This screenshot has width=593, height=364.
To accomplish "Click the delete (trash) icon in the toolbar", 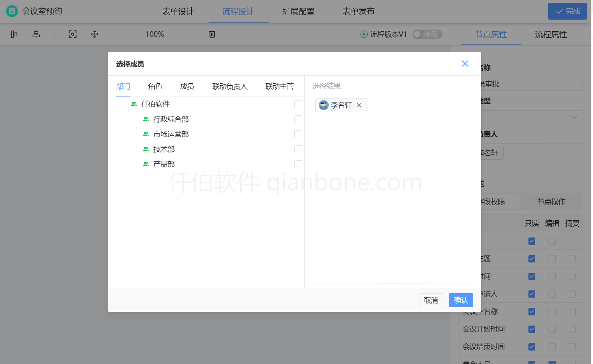I will coord(212,34).
